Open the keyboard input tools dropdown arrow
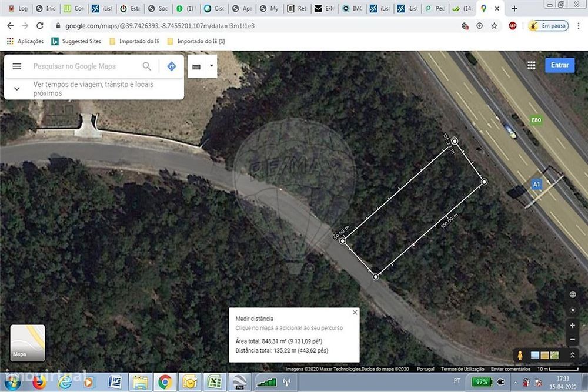Viewport: 588px width, 392px height. 212,66
